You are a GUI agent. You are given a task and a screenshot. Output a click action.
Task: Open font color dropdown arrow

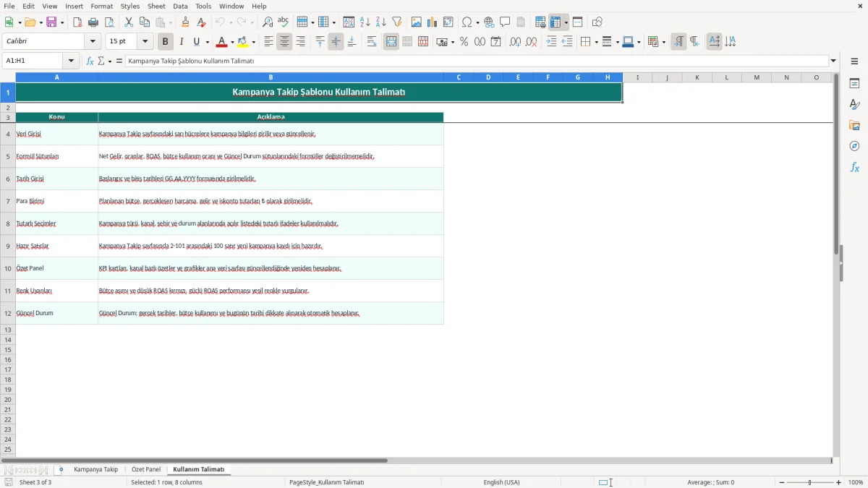[231, 42]
